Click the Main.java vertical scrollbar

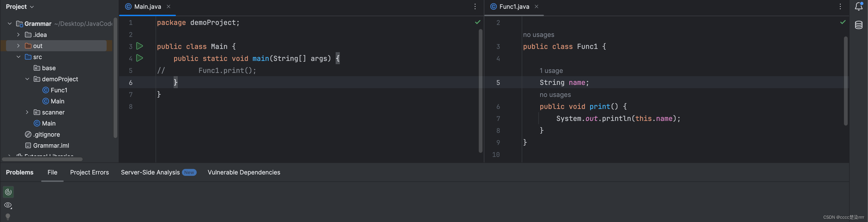(x=481, y=91)
